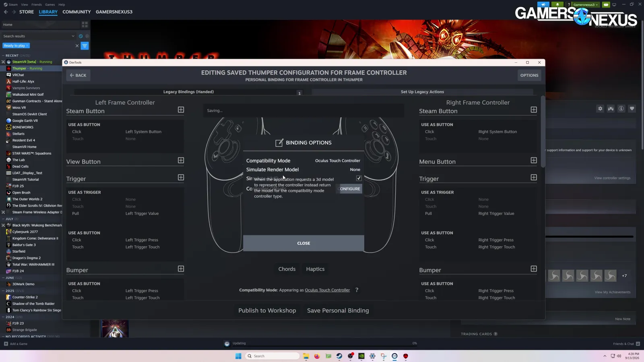This screenshot has width=644, height=362.
Task: Add input mode to left Trigger
Action: pyautogui.click(x=181, y=177)
